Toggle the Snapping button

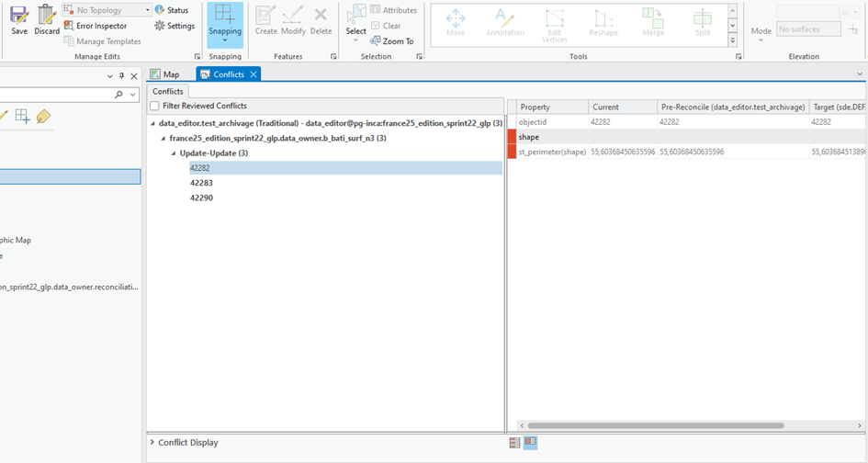pyautogui.click(x=225, y=25)
